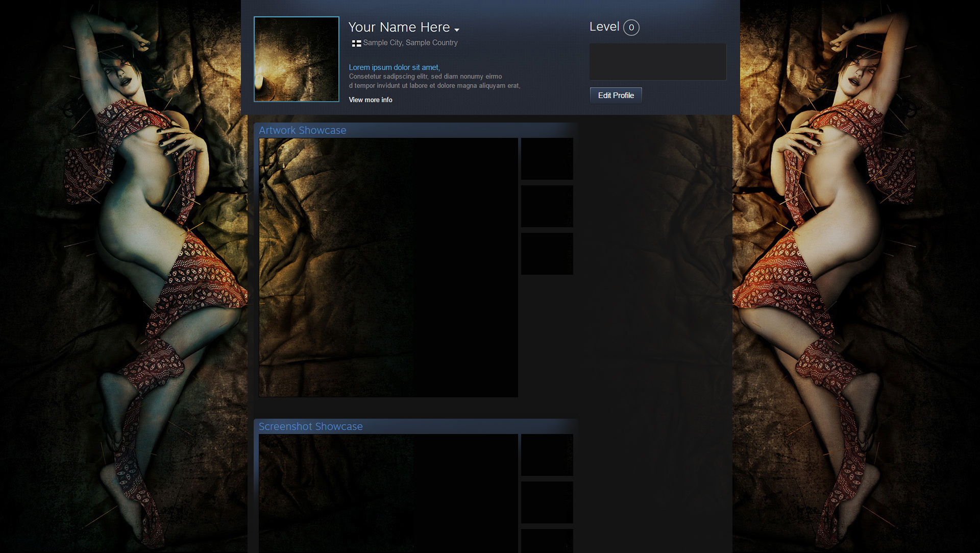Click the profile avatar image
980x553 pixels.
click(x=296, y=59)
